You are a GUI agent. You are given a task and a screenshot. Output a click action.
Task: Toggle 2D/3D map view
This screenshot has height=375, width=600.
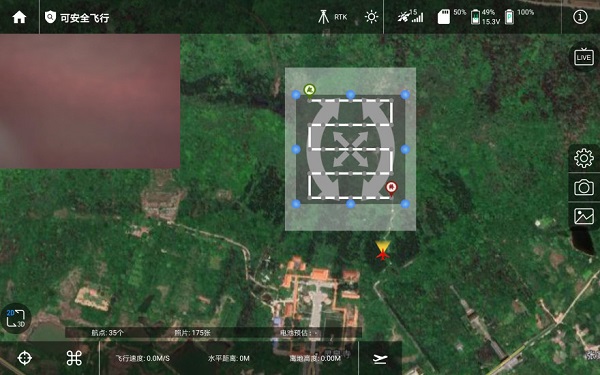(16, 318)
